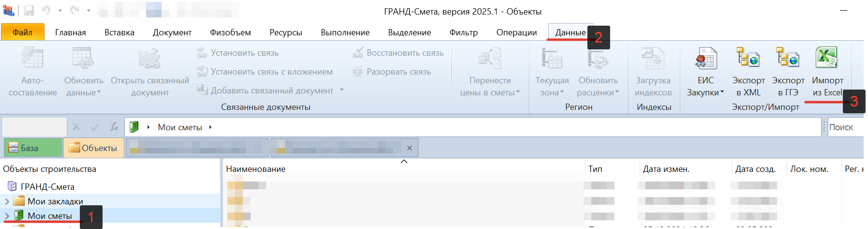Switch to the Вставка ribbon tab
The width and height of the screenshot is (868, 229).
pos(120,32)
